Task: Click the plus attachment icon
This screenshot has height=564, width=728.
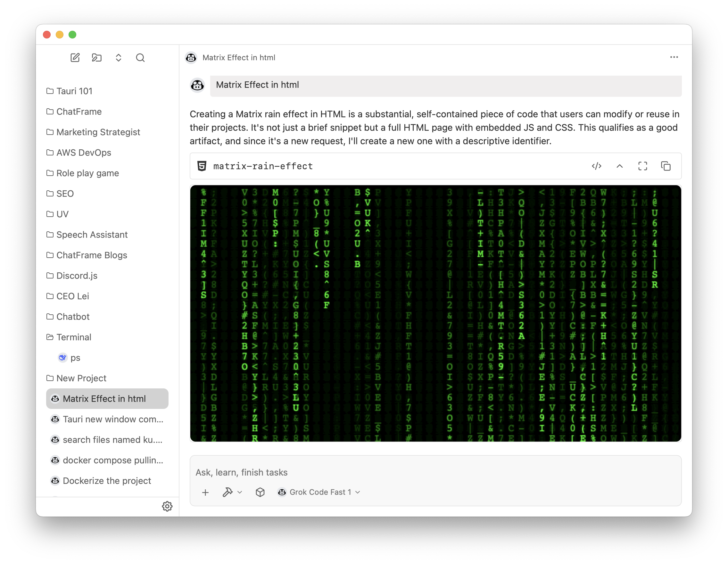Action: (205, 492)
